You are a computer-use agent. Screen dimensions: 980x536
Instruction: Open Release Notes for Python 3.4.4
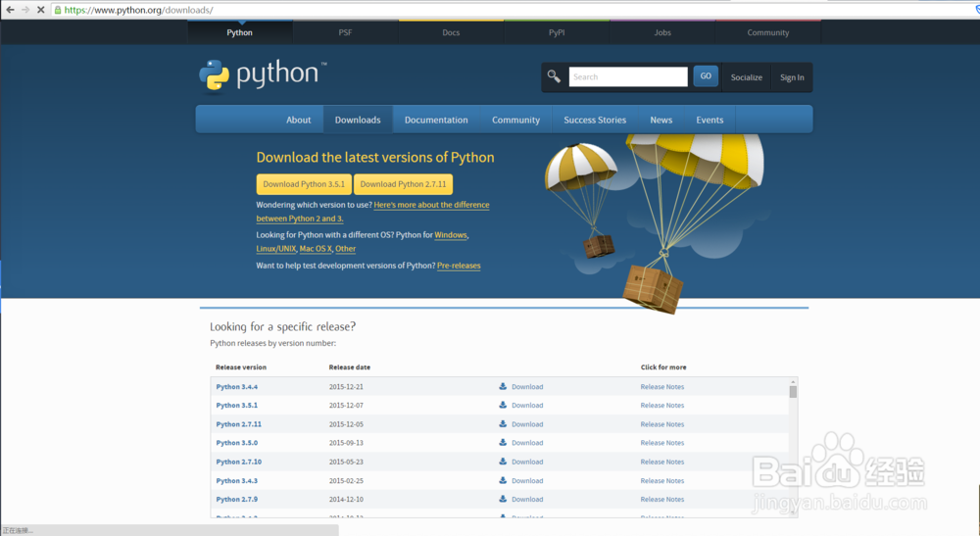pos(661,387)
